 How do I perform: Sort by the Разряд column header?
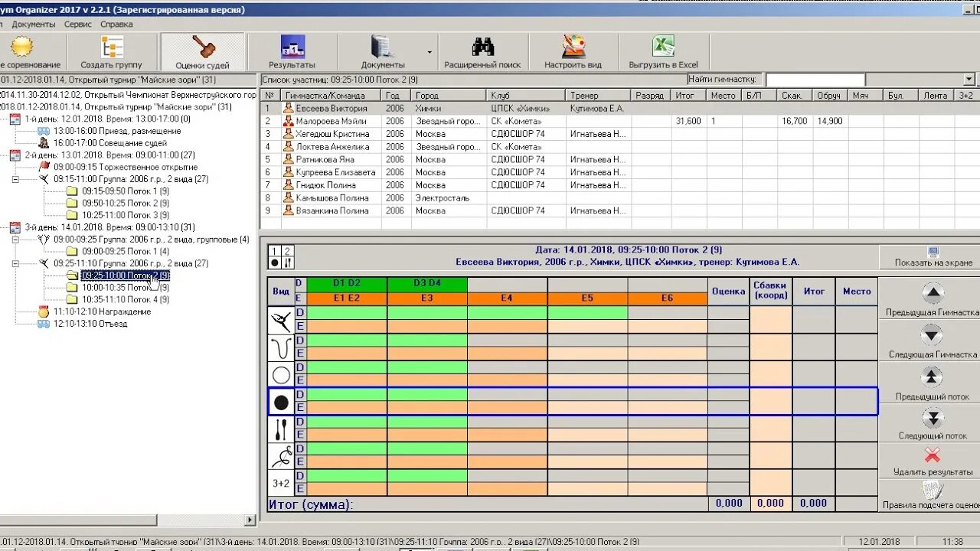(652, 96)
